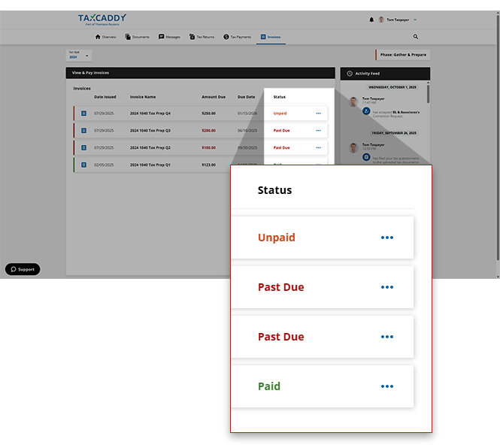Open the search magnifier icon
Screen dimensions: 500x448
click(x=416, y=36)
